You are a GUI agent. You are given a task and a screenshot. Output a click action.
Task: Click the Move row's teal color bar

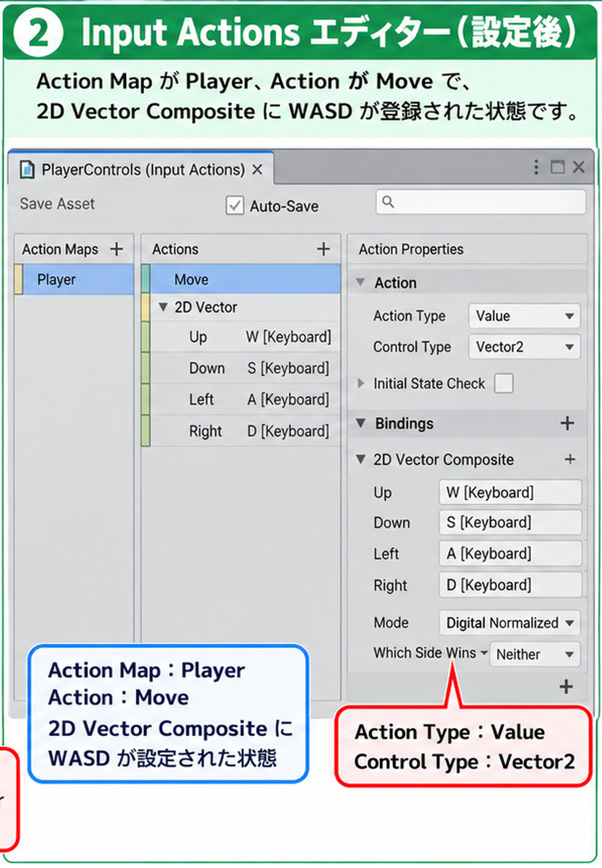click(x=145, y=278)
